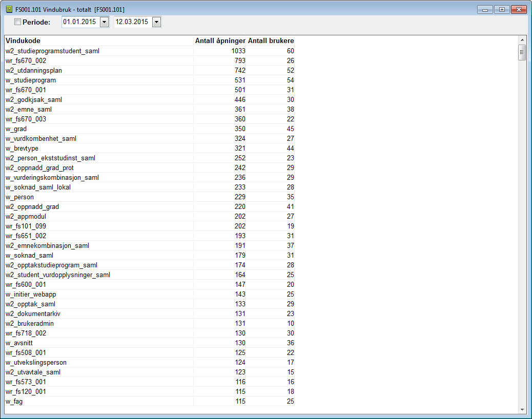Click the start date field 01.01.2015
Viewport: 532px width, 419px height.
81,22
